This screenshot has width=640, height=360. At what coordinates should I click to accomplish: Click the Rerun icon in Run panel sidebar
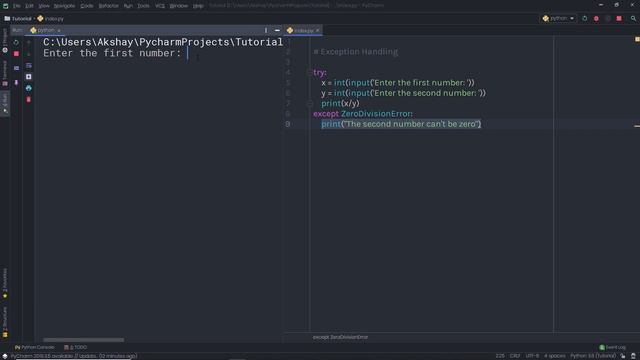pyautogui.click(x=16, y=42)
